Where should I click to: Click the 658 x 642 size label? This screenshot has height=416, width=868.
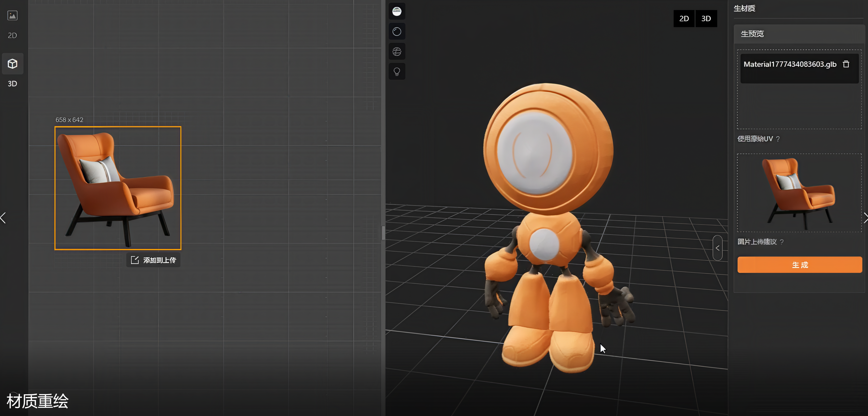click(x=69, y=120)
